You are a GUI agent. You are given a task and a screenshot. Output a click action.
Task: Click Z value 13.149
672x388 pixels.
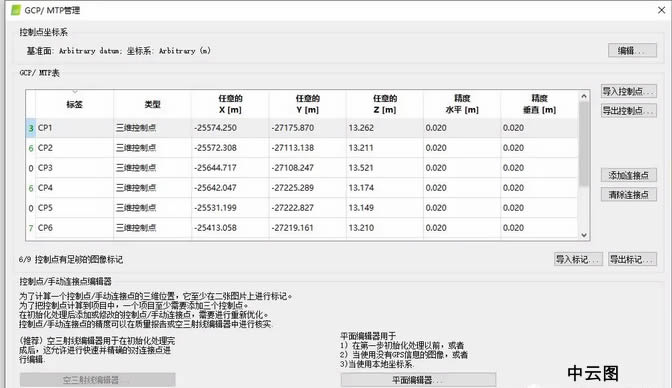(x=361, y=208)
